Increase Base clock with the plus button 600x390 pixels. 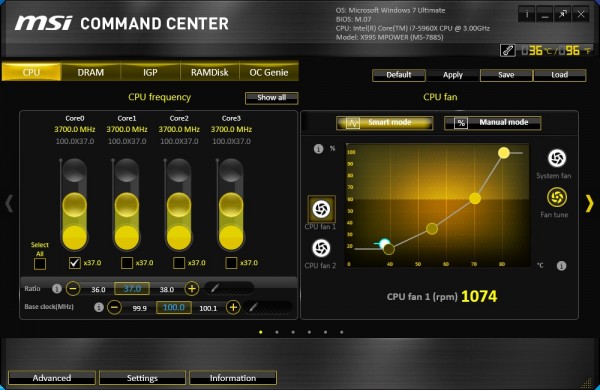point(233,307)
